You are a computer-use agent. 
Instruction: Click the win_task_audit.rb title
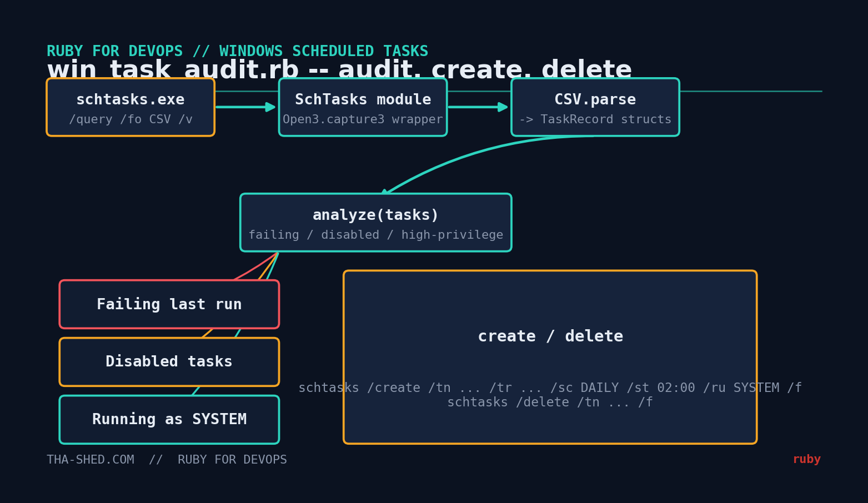tap(339, 71)
